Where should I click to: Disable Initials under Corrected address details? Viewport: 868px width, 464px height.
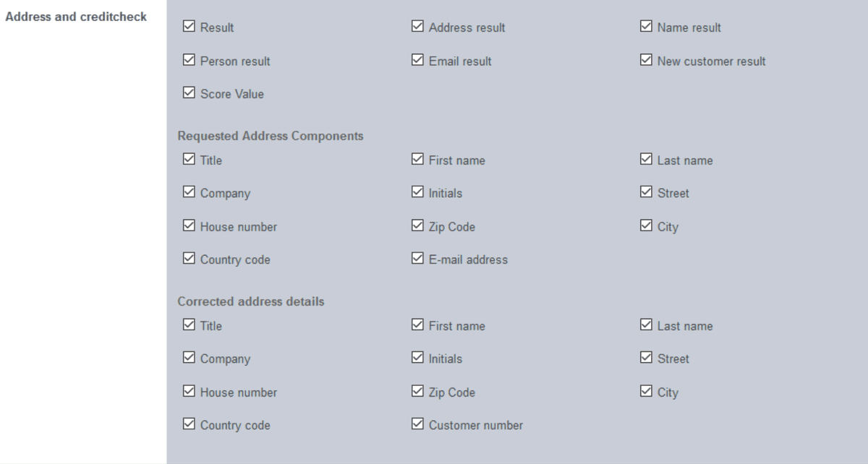(417, 358)
